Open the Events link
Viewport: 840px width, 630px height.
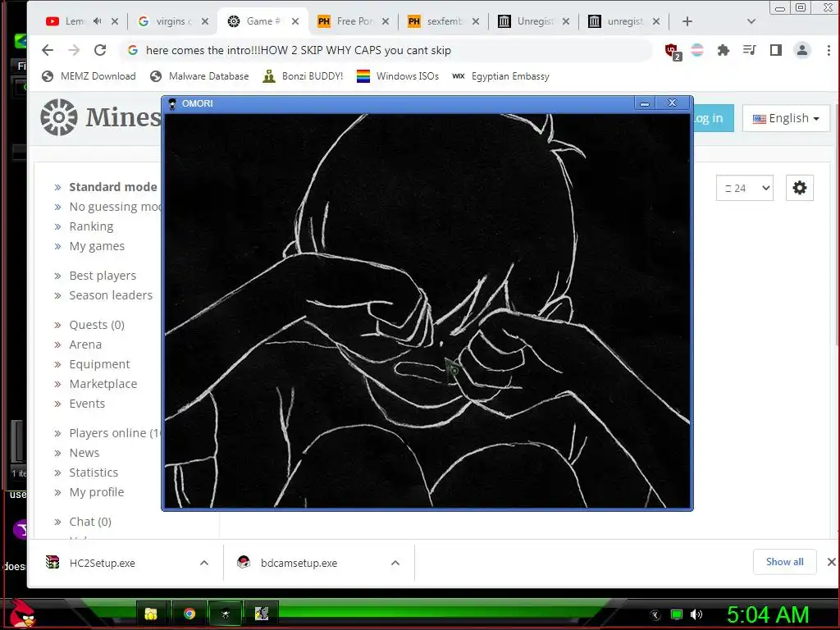(87, 404)
